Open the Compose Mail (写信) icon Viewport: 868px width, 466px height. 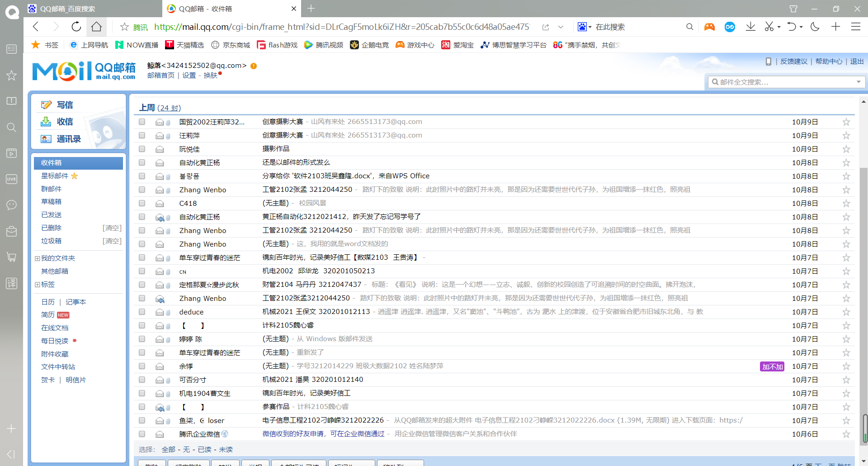tap(46, 105)
